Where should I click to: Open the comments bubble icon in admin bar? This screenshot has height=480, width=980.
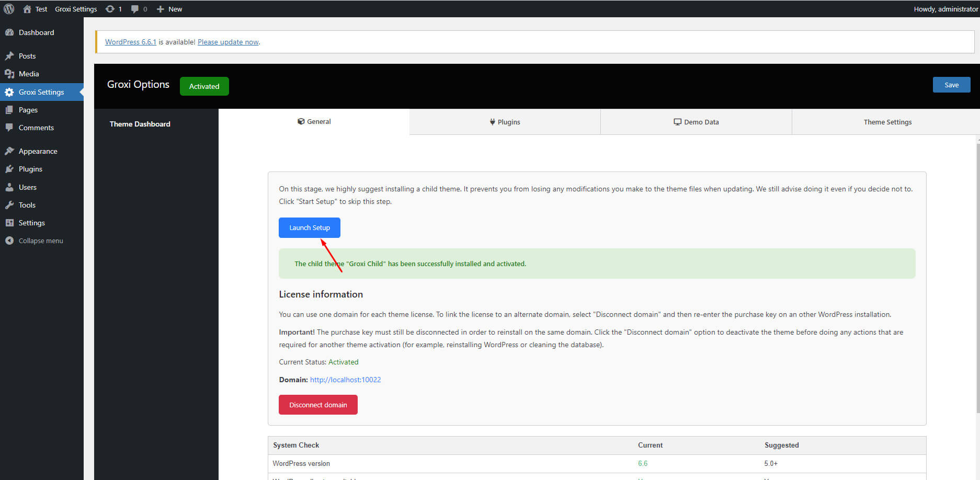135,9
